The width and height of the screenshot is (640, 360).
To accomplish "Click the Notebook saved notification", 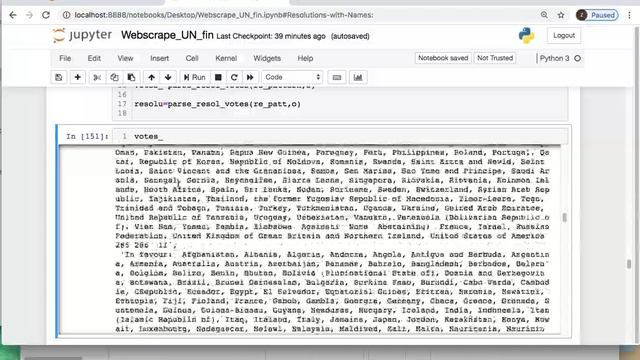I will [443, 58].
